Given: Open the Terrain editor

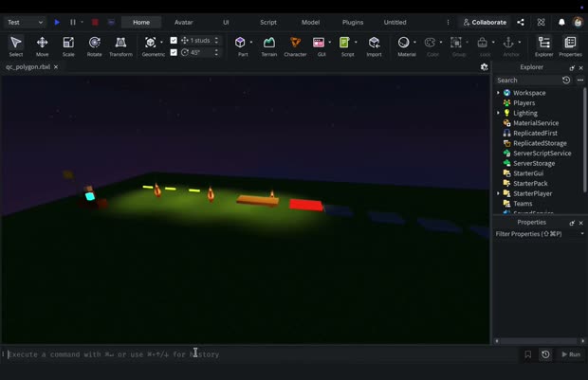Looking at the screenshot, I should tap(269, 46).
